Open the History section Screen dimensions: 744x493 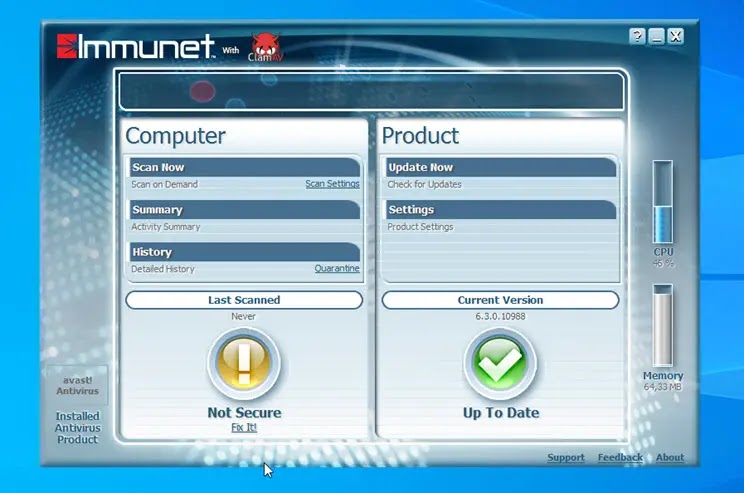[245, 252]
